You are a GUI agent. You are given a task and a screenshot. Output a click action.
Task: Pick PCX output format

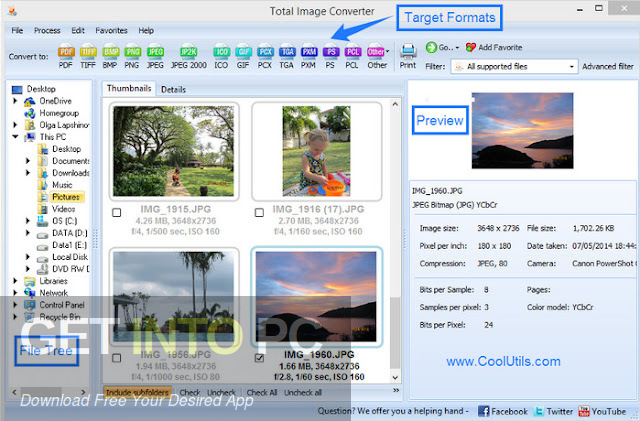pos(265,56)
